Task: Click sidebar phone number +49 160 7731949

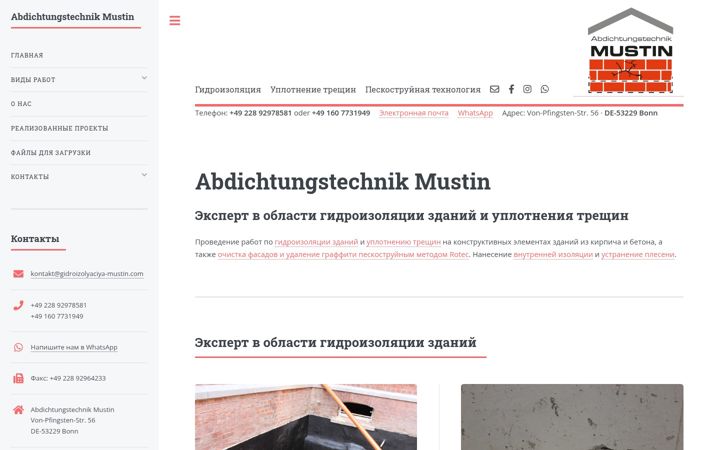Action: tap(57, 316)
